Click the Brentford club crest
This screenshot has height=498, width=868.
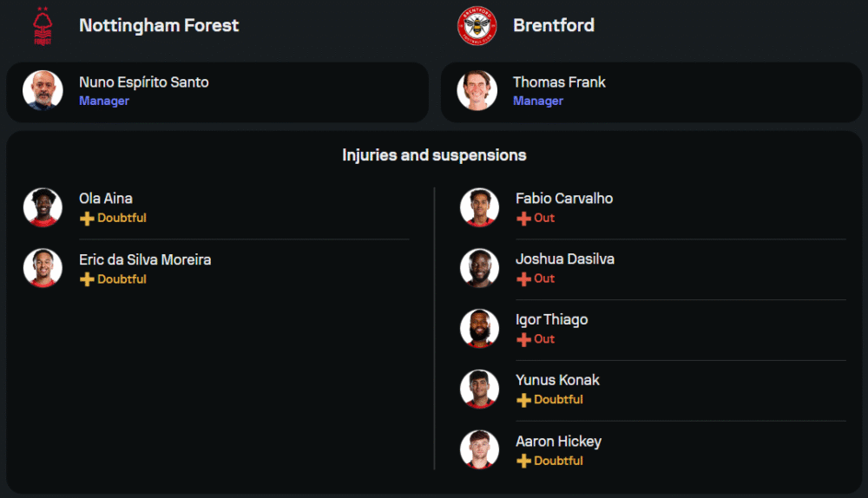[477, 26]
